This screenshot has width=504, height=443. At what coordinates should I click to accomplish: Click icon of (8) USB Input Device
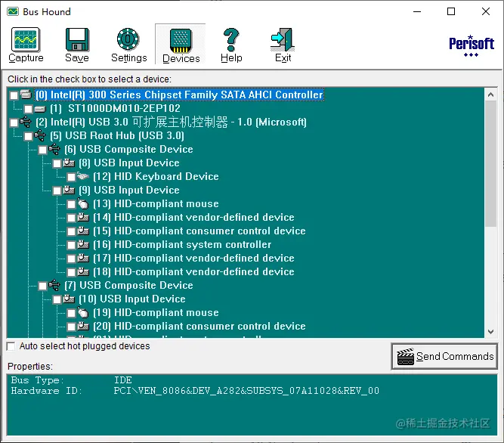click(69, 163)
